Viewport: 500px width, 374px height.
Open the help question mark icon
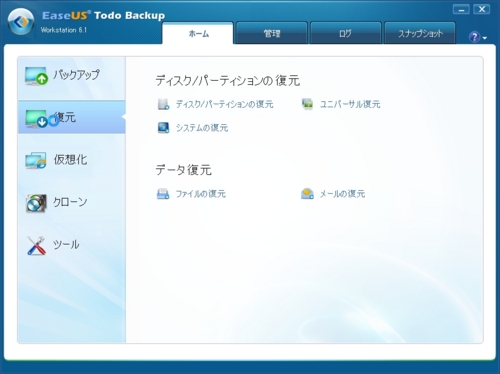pos(474,37)
